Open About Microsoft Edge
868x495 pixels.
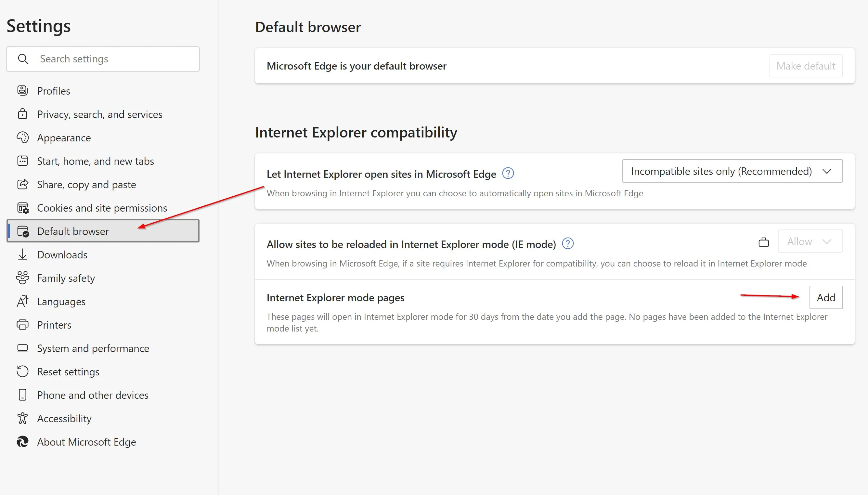coord(103,442)
